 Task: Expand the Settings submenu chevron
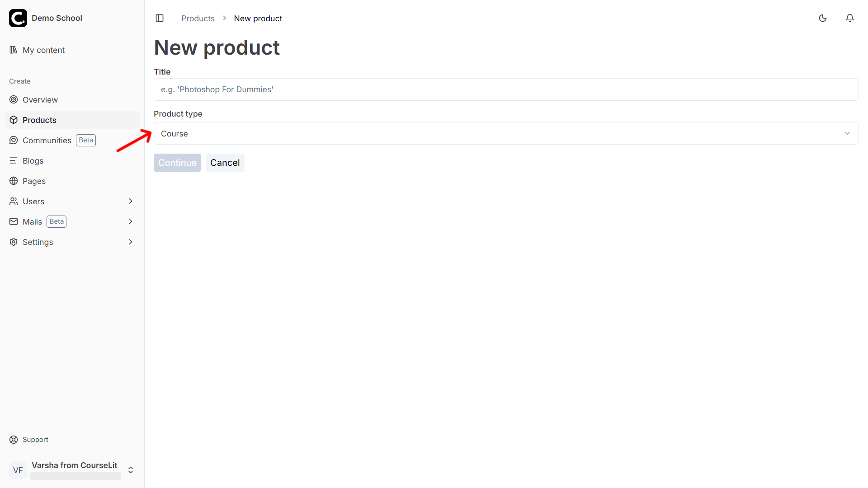click(x=131, y=242)
